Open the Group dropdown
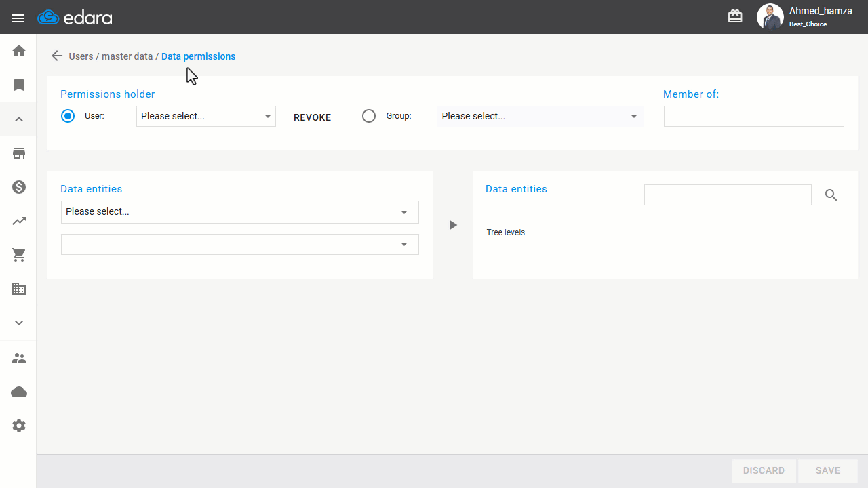868x488 pixels. pyautogui.click(x=540, y=116)
